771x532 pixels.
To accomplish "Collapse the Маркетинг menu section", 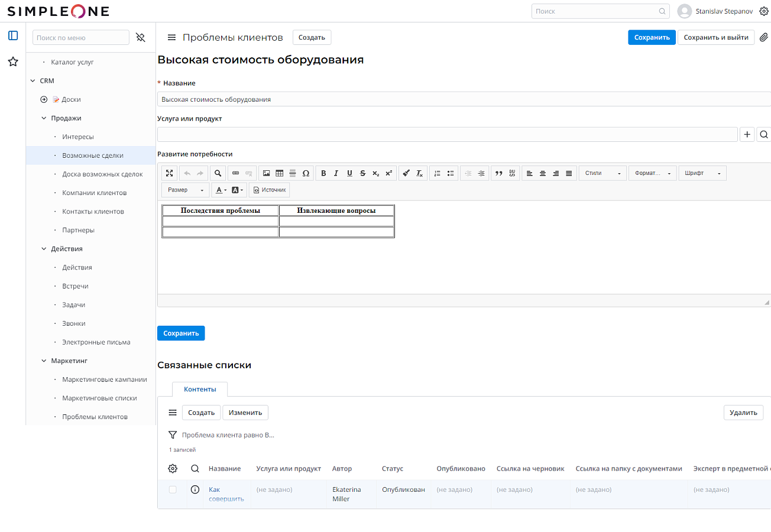I will coord(44,361).
